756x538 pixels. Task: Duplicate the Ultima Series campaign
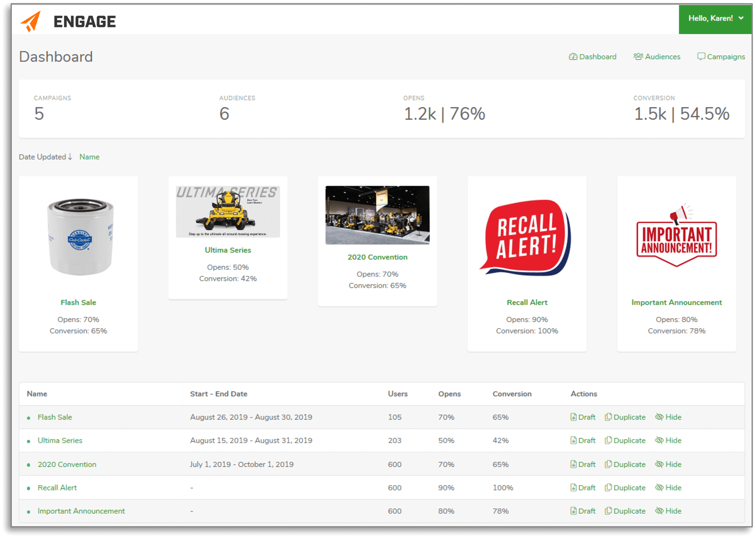tap(625, 440)
